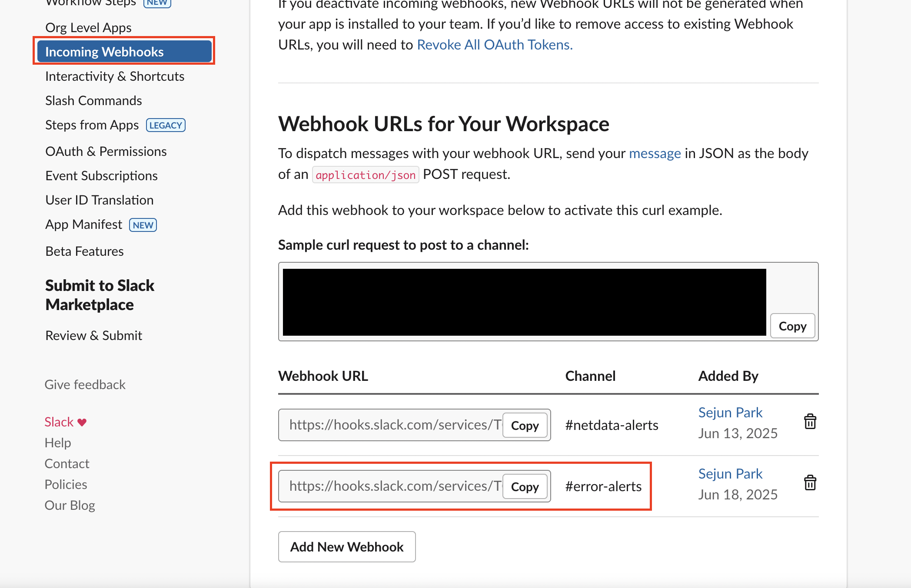911x588 pixels.
Task: Go to Slash Commands section
Action: click(93, 100)
